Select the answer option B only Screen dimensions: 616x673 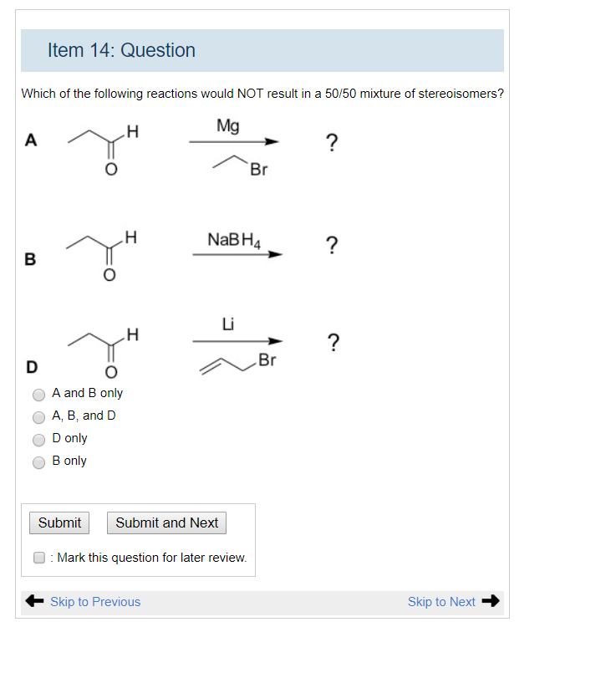pyautogui.click(x=38, y=461)
